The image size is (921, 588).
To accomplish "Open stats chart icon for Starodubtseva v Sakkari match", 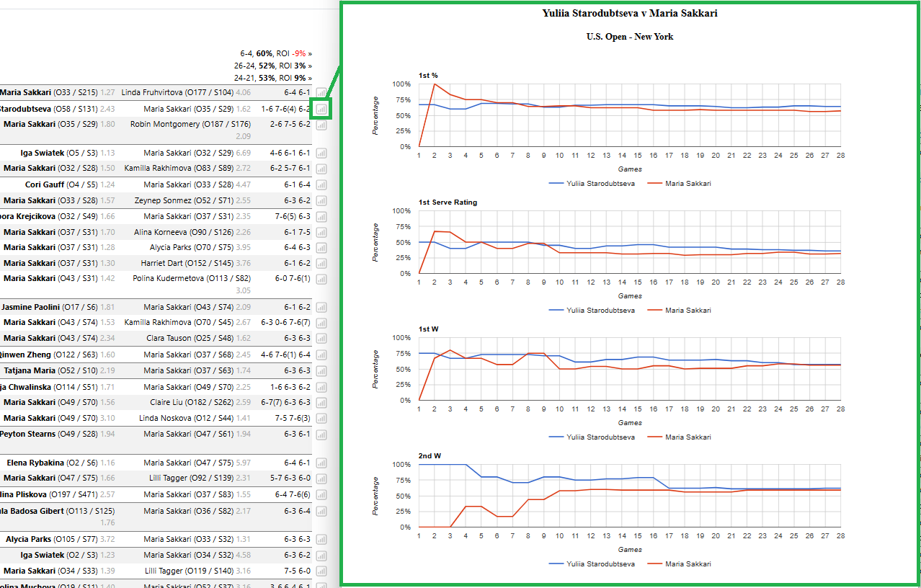I will [321, 110].
